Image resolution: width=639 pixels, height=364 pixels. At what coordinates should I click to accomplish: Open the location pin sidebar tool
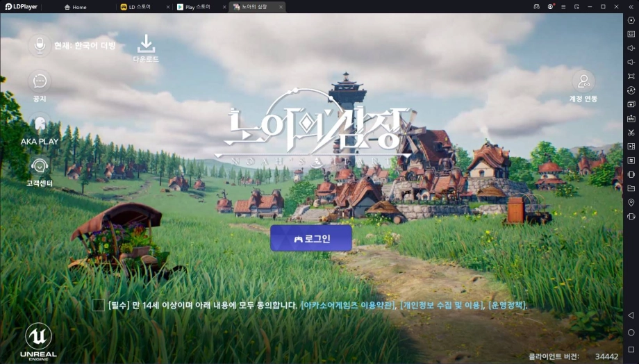(631, 202)
